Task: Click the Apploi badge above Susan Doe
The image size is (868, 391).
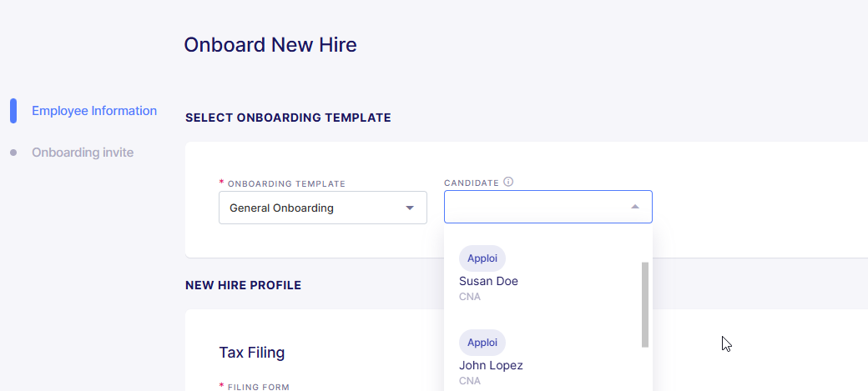Action: 482,258
